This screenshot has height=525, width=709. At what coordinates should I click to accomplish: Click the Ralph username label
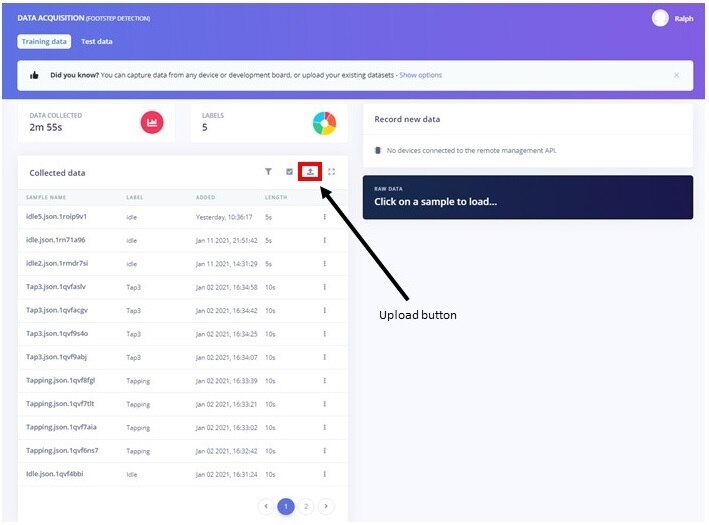(684, 19)
